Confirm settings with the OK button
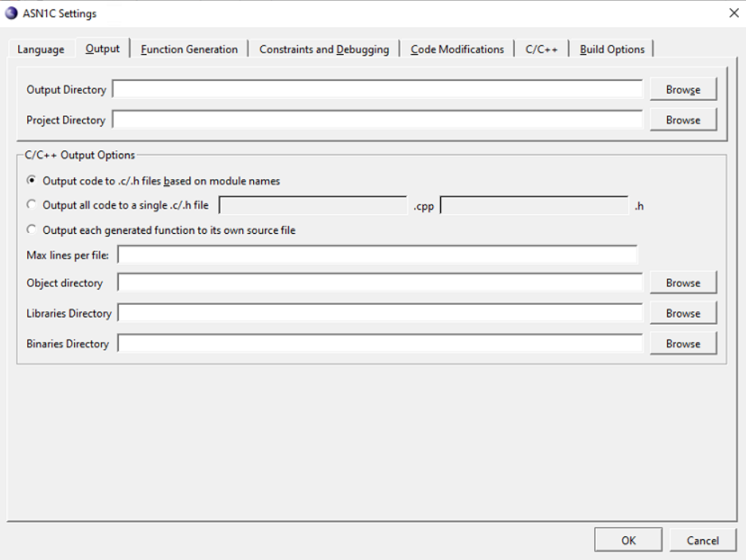The width and height of the screenshot is (746, 560). (x=628, y=540)
